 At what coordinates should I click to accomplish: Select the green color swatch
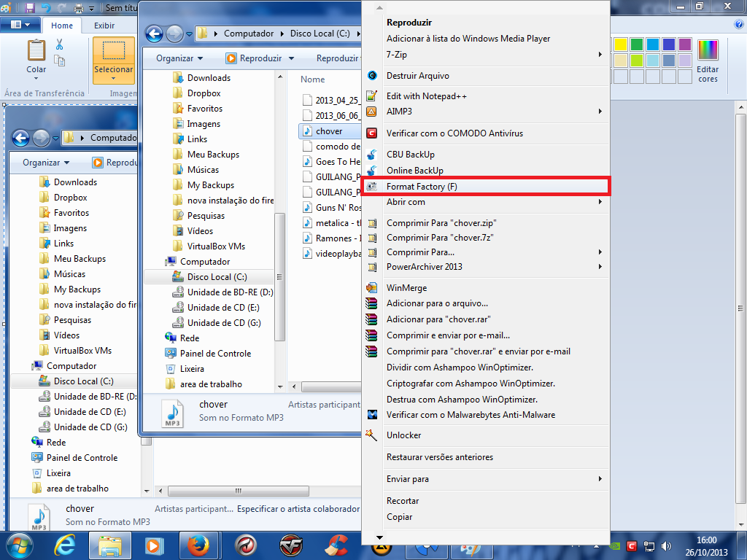click(636, 44)
